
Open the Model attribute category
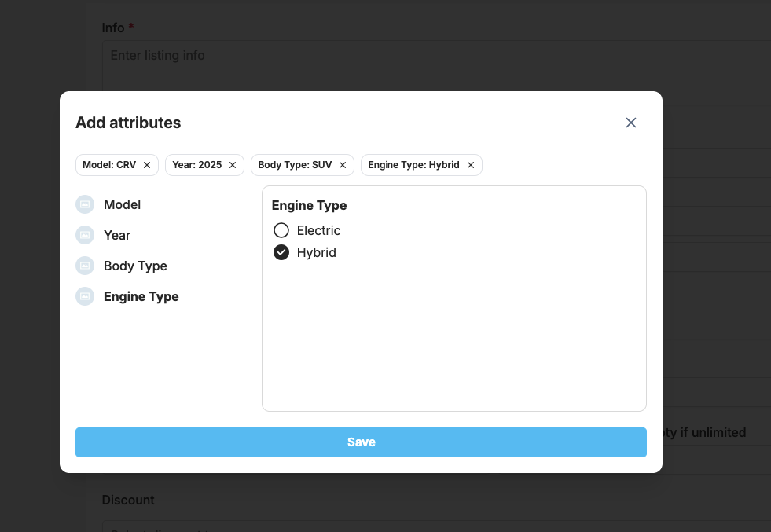[x=122, y=204]
